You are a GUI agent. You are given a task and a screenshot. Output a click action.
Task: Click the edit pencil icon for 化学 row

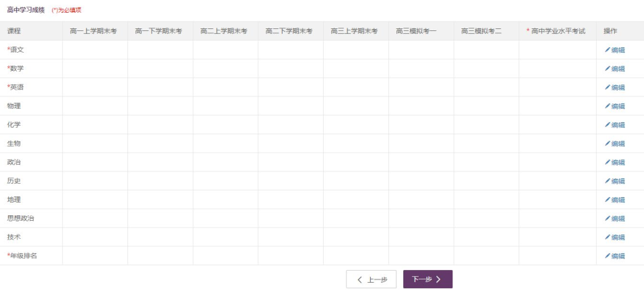[607, 125]
